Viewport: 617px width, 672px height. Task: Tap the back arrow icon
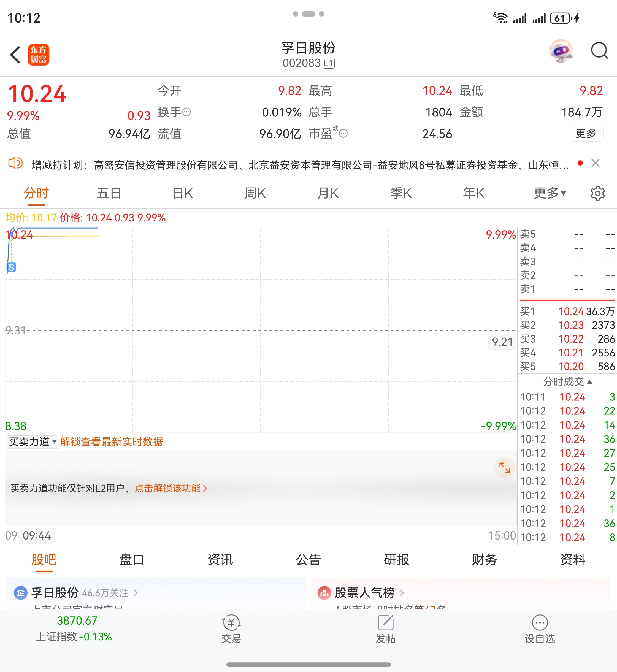coord(15,55)
